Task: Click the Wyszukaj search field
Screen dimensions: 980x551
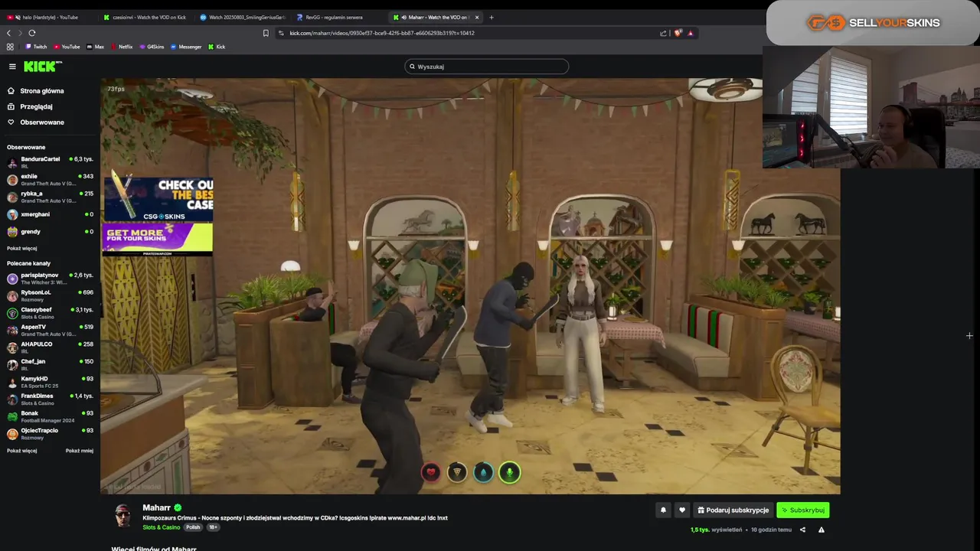Action: click(487, 67)
